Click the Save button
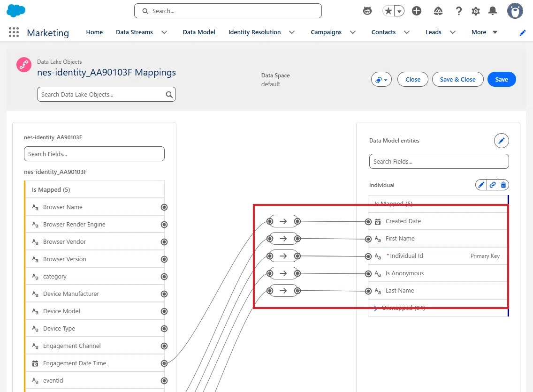The height and width of the screenshot is (392, 533). (x=502, y=80)
